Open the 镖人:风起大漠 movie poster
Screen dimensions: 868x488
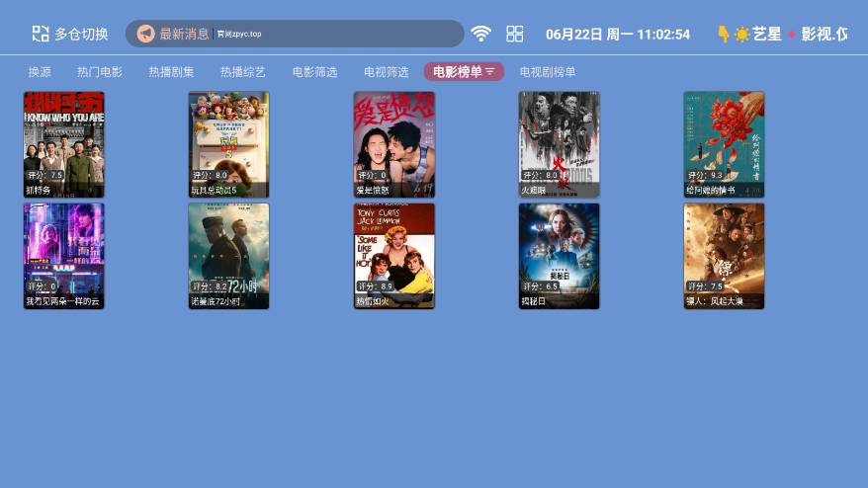(x=724, y=256)
